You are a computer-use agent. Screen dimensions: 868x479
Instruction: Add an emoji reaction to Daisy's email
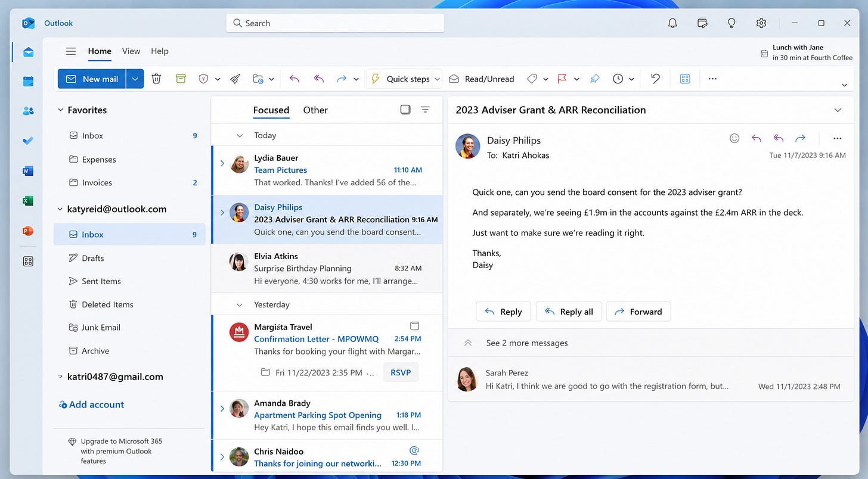click(734, 138)
